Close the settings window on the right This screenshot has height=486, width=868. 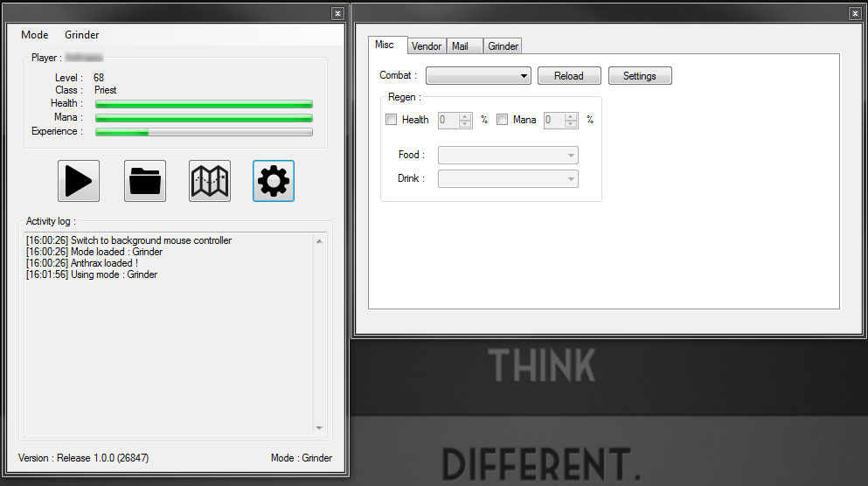click(853, 13)
